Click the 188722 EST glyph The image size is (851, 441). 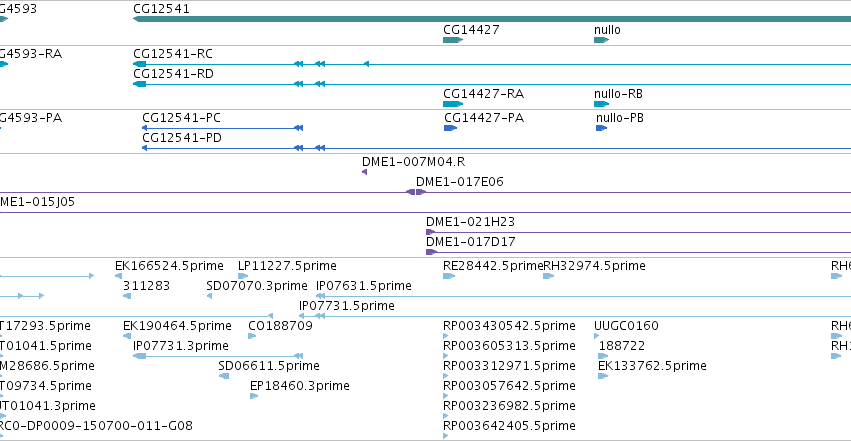[x=603, y=356]
